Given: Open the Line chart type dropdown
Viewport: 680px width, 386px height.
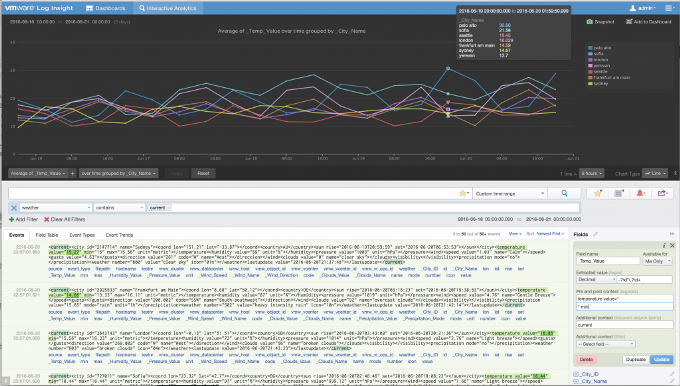Looking at the screenshot, I should pyautogui.click(x=655, y=173).
